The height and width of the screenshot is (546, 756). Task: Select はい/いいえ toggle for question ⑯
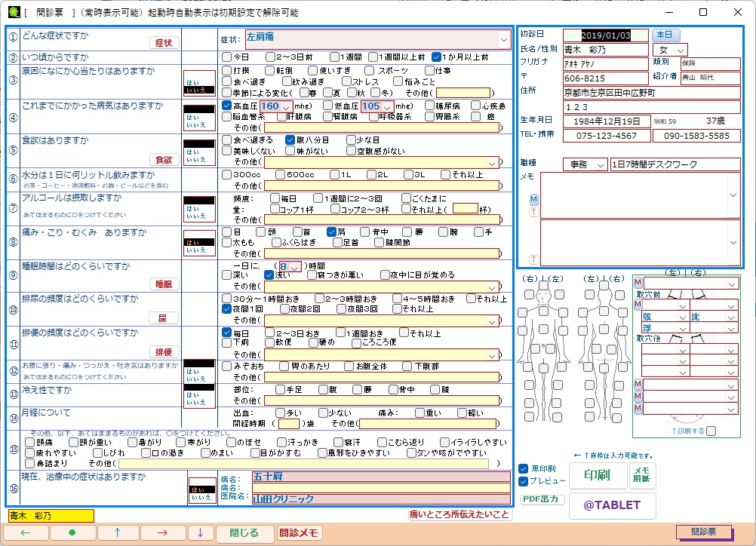tap(202, 492)
